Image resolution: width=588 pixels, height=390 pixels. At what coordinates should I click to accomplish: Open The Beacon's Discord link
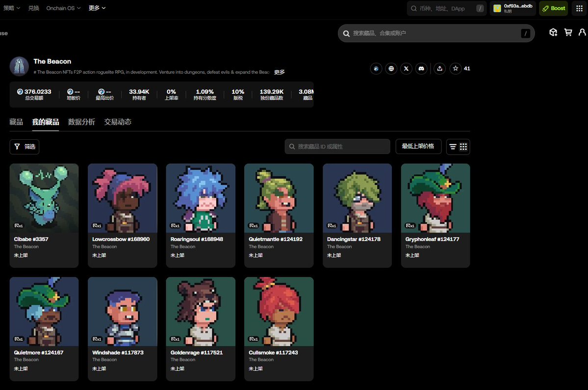pos(421,68)
